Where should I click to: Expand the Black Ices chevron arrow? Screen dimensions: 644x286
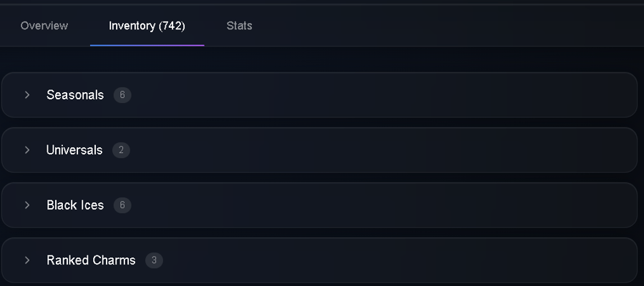[27, 204]
